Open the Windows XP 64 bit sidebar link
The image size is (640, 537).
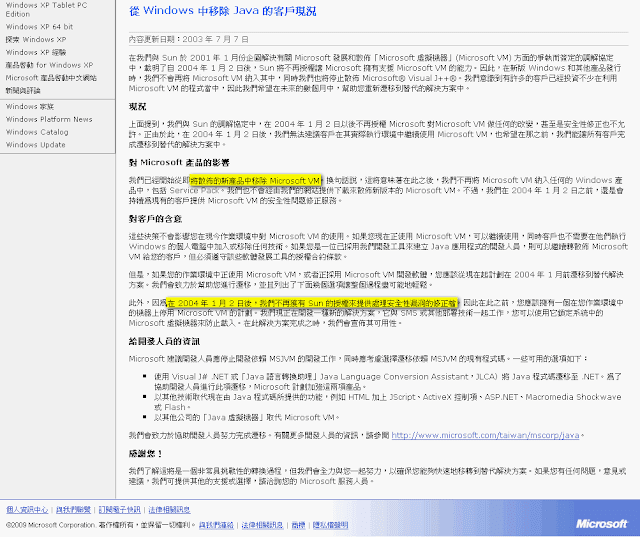pyautogui.click(x=39, y=27)
